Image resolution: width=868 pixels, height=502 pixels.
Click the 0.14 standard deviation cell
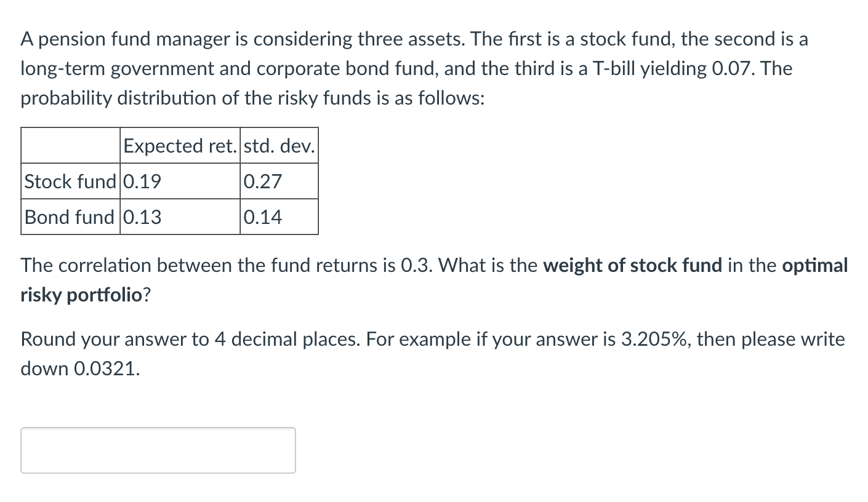[x=278, y=217]
